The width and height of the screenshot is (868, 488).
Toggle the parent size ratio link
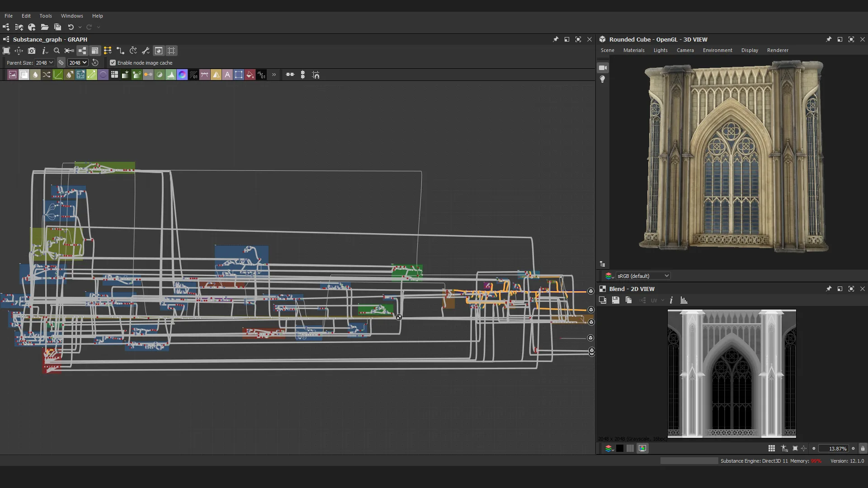[x=61, y=63]
